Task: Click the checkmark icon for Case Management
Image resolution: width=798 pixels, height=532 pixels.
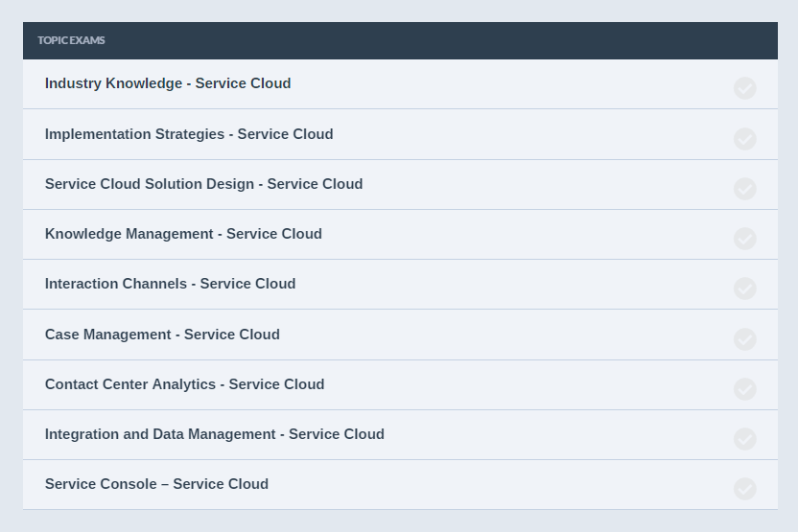Action: click(745, 339)
